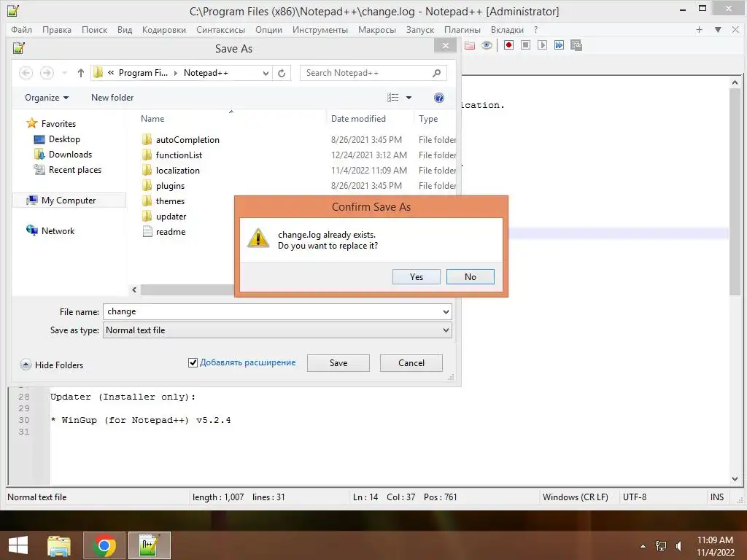Save the current recorded macro icon
Screen dimensions: 747x560
(x=576, y=45)
